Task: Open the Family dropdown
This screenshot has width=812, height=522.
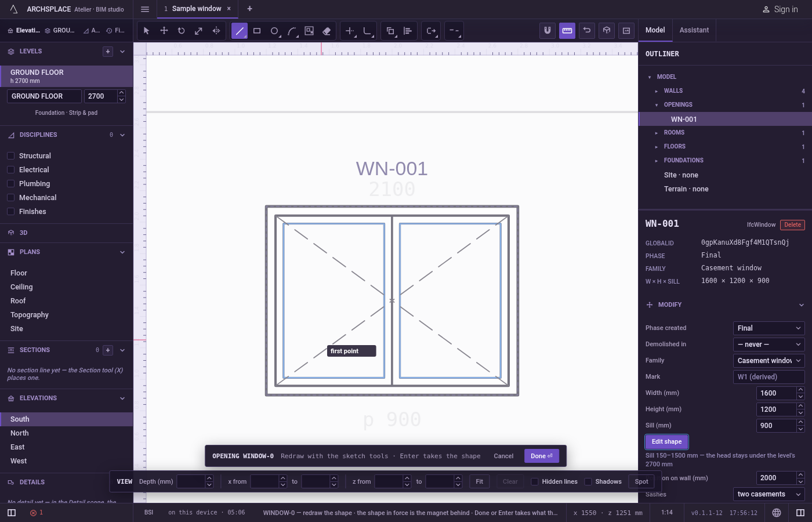Action: coord(768,361)
